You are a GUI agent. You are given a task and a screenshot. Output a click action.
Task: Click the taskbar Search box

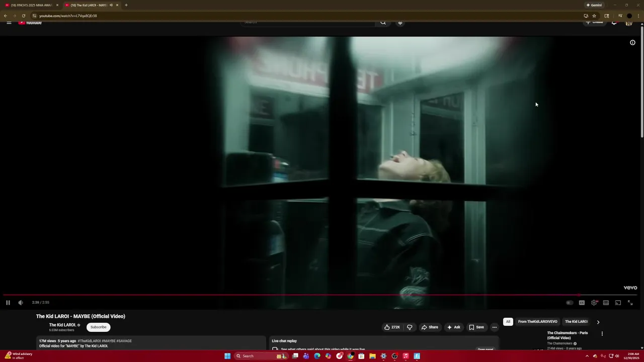pyautogui.click(x=262, y=356)
